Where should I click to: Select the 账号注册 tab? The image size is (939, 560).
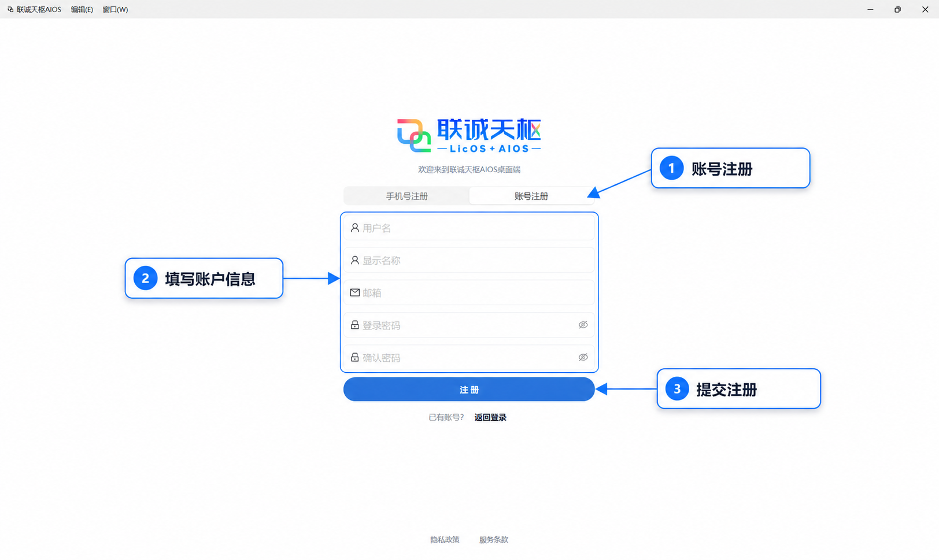pyautogui.click(x=531, y=196)
